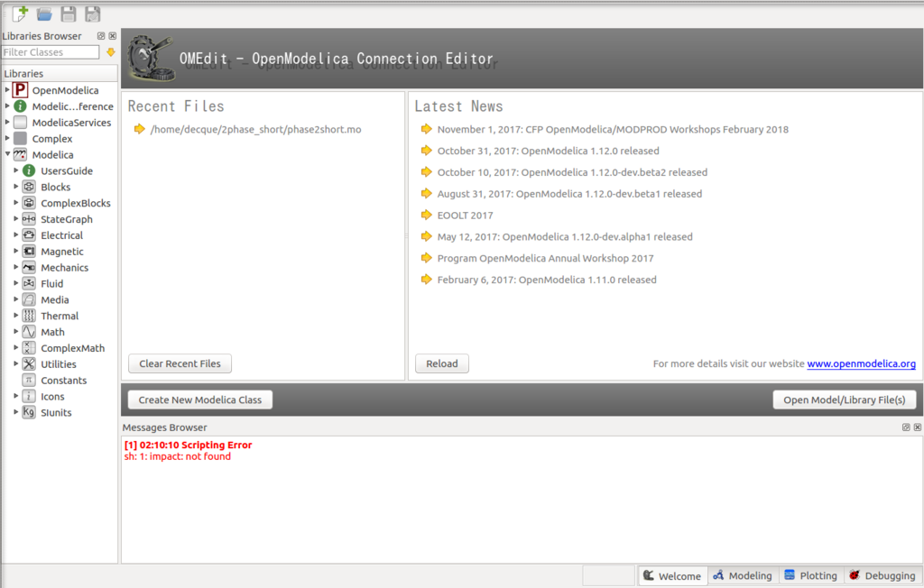Click the Constants package icon
The width and height of the screenshot is (924, 588).
pos(29,380)
